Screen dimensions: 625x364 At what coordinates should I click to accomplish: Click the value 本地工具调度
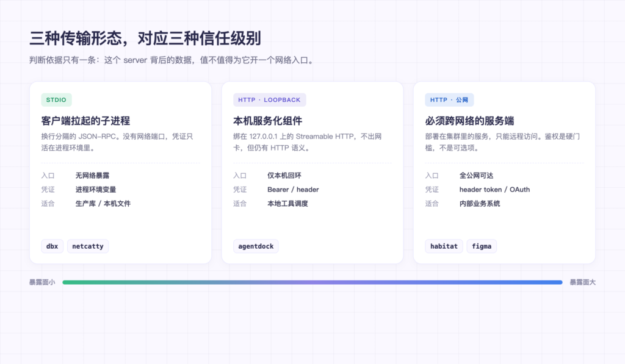pos(288,204)
